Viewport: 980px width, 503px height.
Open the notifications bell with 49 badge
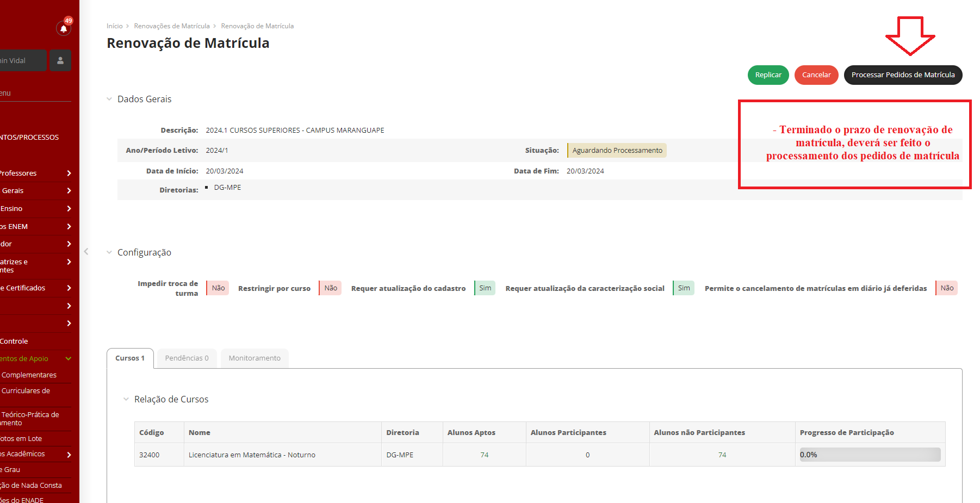click(64, 28)
